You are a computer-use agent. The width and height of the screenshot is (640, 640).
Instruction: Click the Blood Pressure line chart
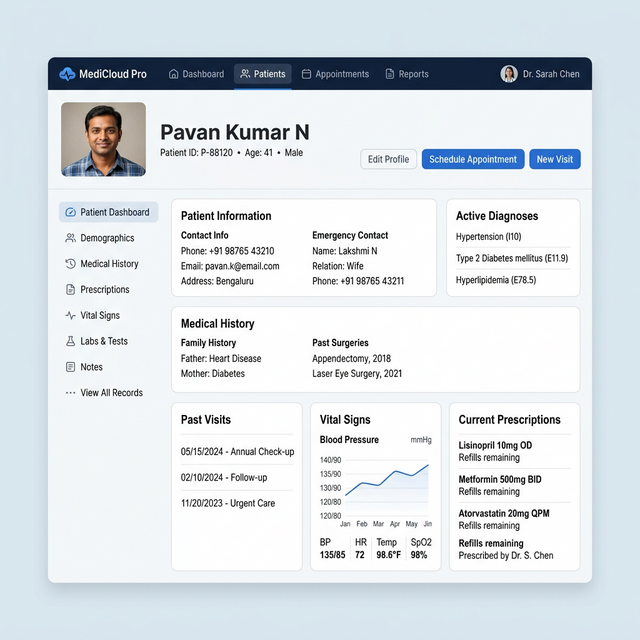tap(385, 485)
